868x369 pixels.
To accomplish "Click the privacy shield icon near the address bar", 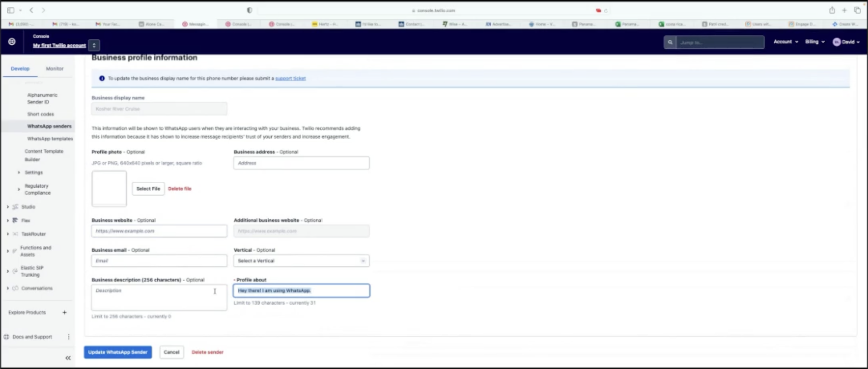I will pyautogui.click(x=249, y=10).
